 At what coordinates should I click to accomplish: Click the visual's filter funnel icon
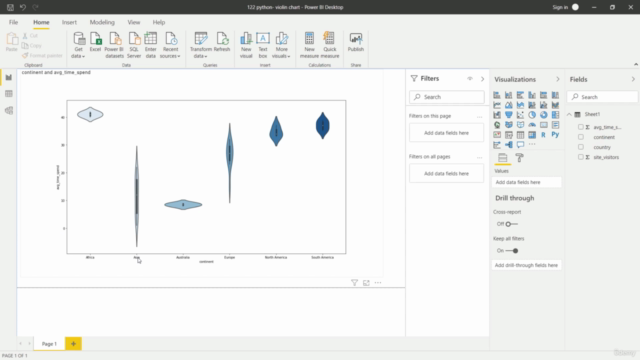pos(354,282)
